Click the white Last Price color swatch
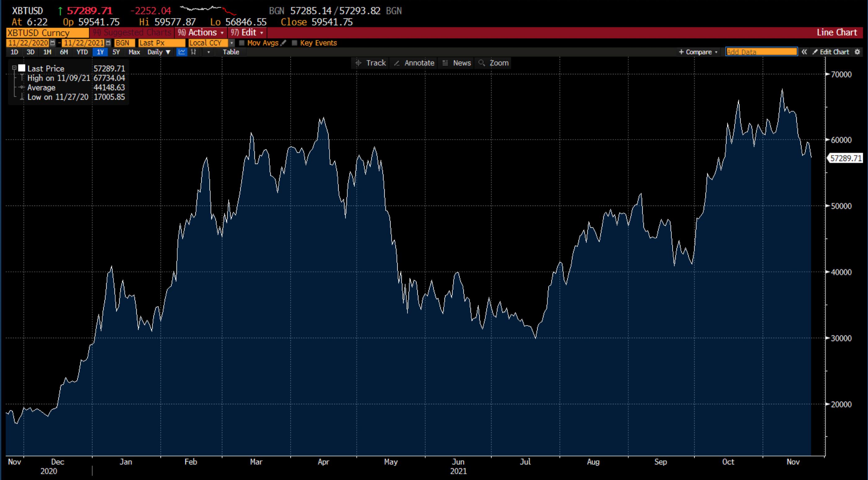Viewport: 868px width, 480px height. (22, 68)
